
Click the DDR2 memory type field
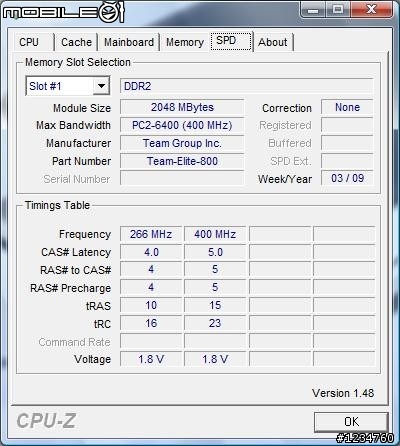[246, 86]
